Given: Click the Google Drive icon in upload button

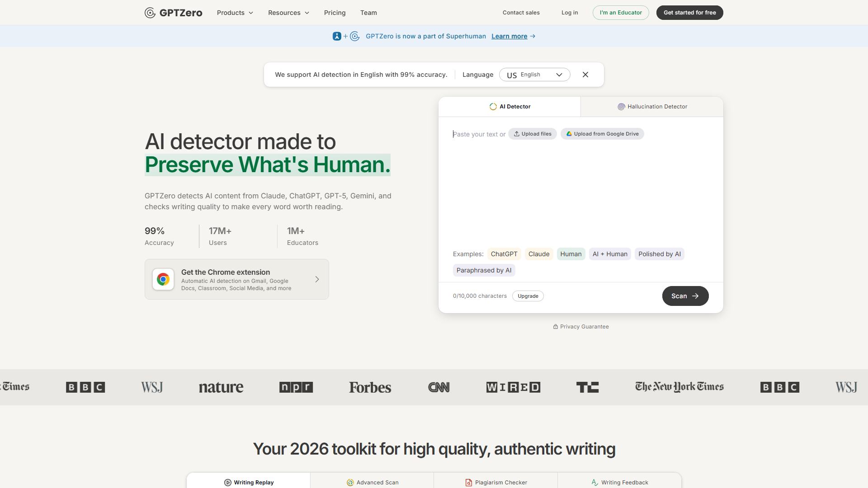Looking at the screenshot, I should 569,134.
